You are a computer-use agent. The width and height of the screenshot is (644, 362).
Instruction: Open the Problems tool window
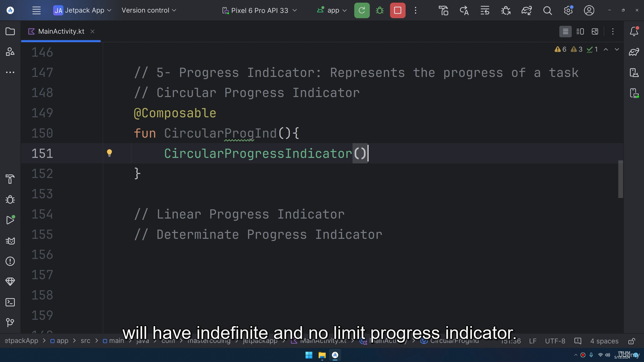click(x=10, y=261)
